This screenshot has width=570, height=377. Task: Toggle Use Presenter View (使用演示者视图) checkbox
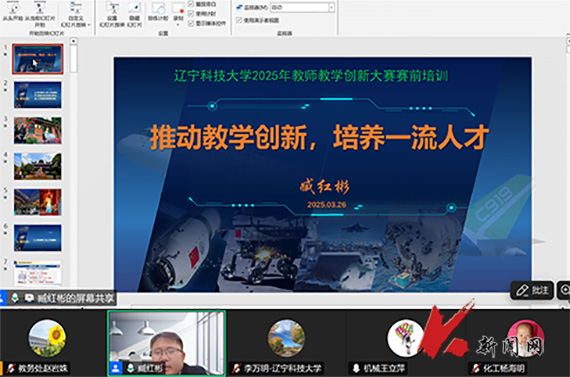[239, 20]
